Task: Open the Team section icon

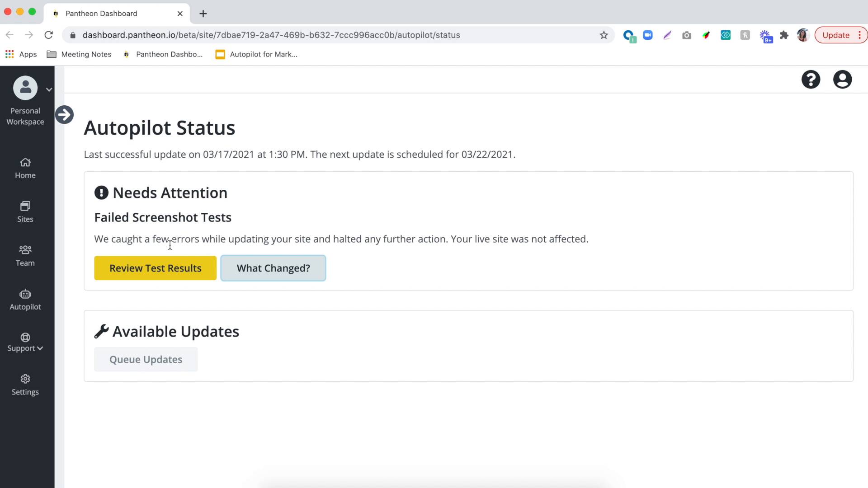Action: pos(25,250)
